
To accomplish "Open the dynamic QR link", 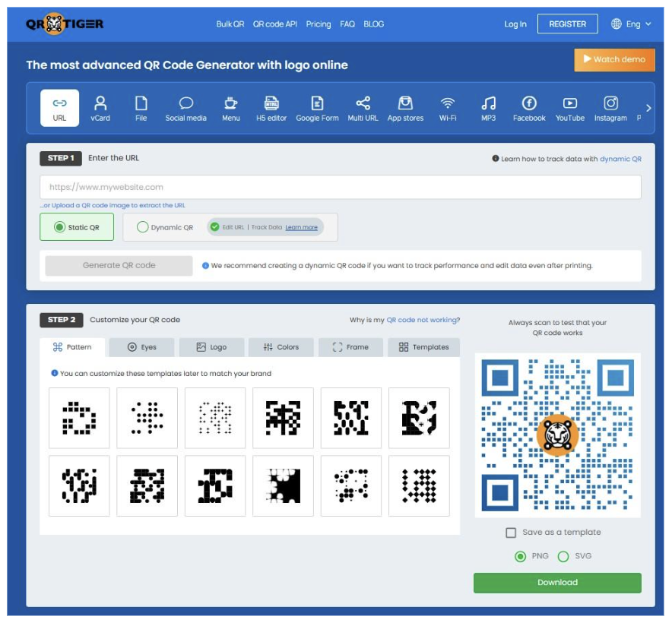I will pos(620,159).
